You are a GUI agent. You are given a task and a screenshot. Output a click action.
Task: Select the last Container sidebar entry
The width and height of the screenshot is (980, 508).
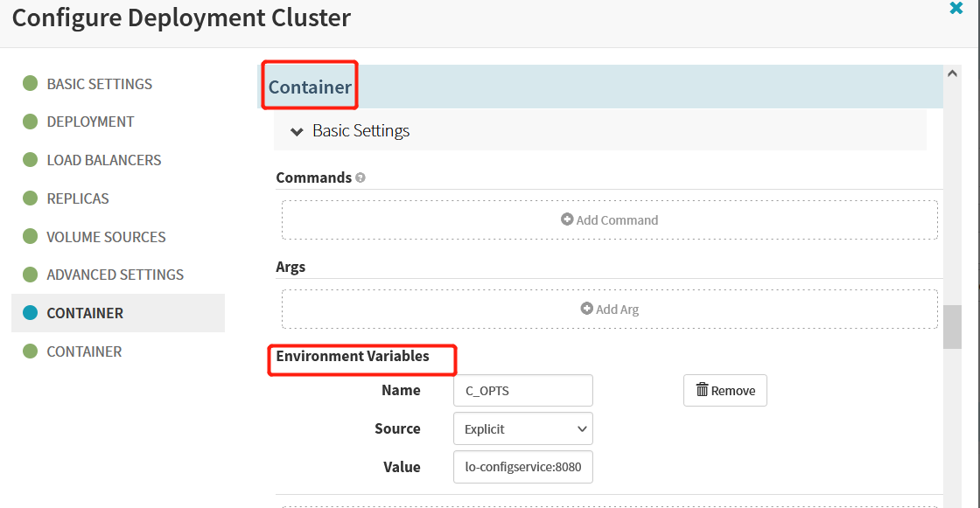(84, 351)
